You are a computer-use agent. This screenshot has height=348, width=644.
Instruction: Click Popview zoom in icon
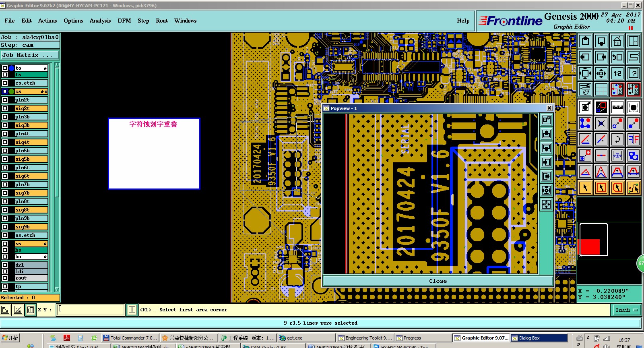546,190
